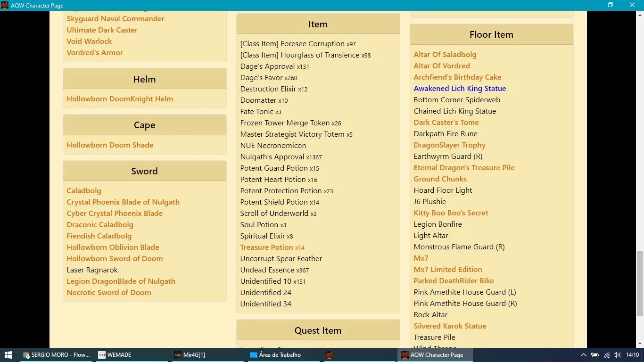Open the volume control tray icon

[x=617, y=355]
